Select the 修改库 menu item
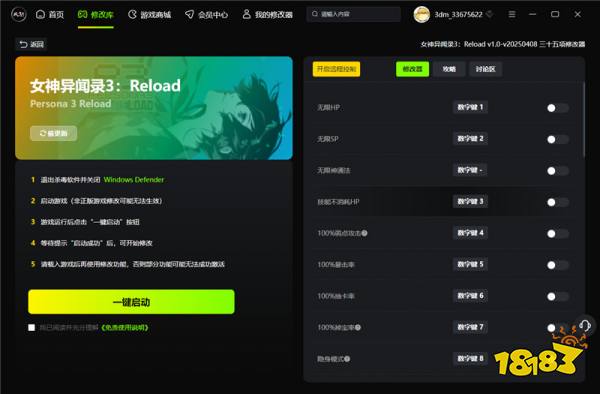The width and height of the screenshot is (600, 394). 96,15
